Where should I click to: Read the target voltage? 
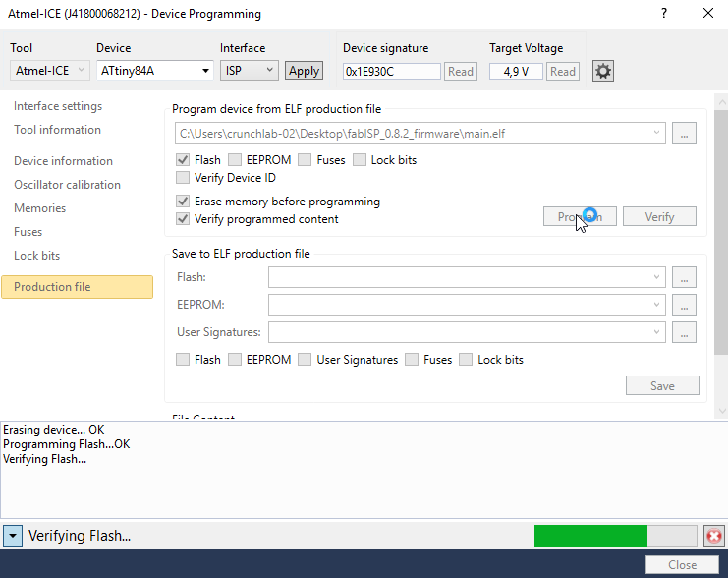coord(563,72)
